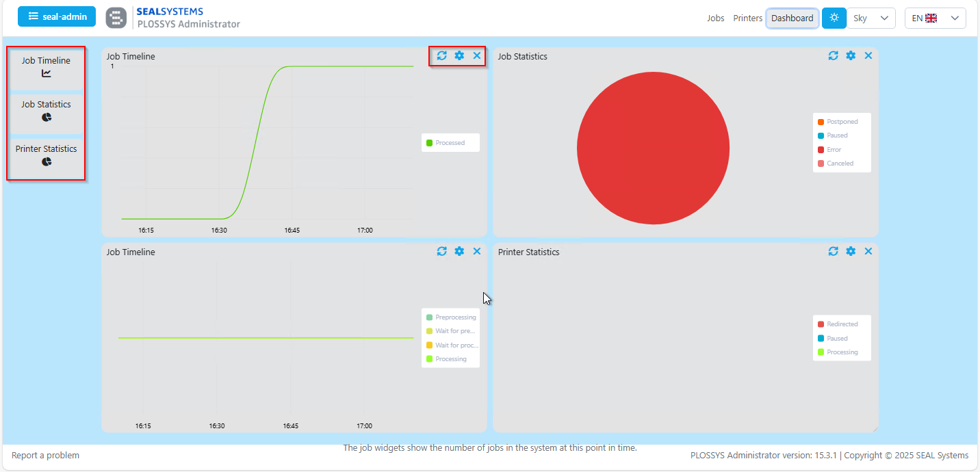The width and height of the screenshot is (980, 472).
Task: Expand the EN language selector
Action: coord(935,18)
